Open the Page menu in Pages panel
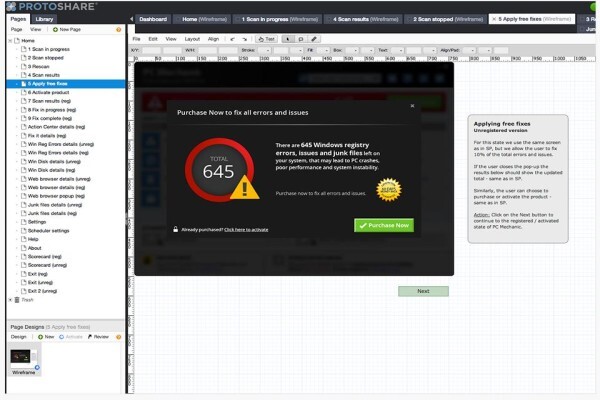 [16, 29]
